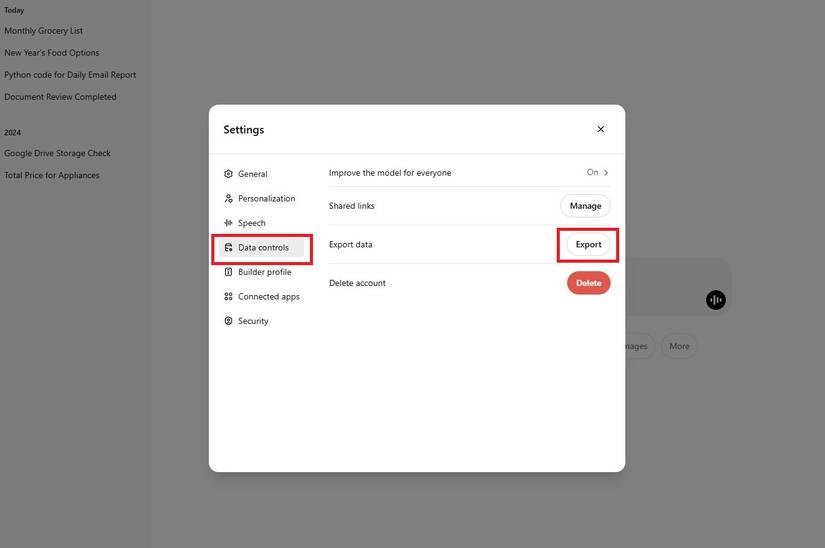Image resolution: width=825 pixels, height=548 pixels.
Task: Click the Security shield icon
Action: (x=228, y=321)
